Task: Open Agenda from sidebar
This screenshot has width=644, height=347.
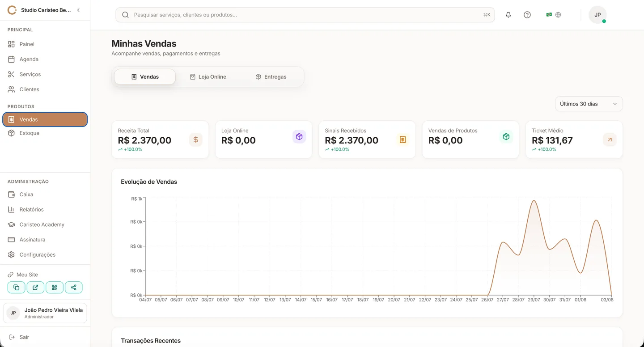Action: click(x=45, y=59)
